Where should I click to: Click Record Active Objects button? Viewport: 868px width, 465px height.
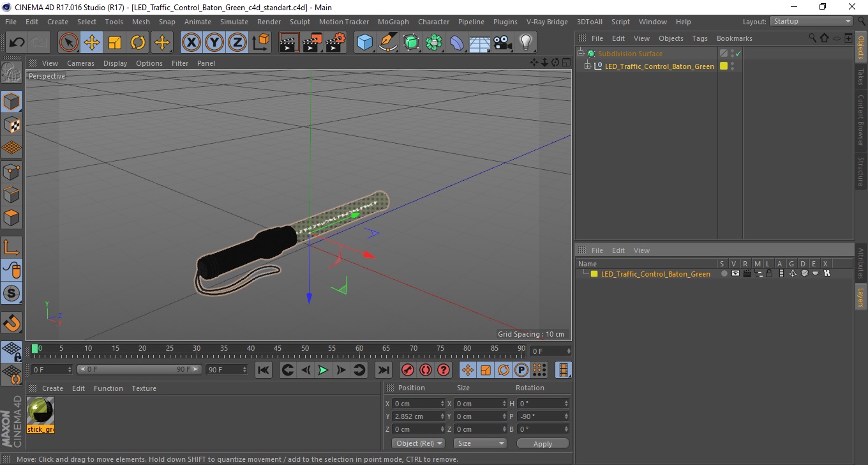[407, 370]
